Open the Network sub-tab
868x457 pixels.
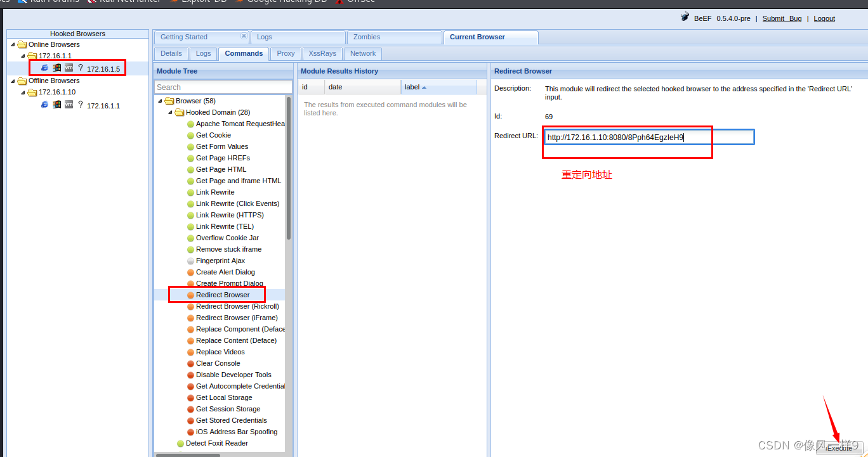click(x=363, y=53)
